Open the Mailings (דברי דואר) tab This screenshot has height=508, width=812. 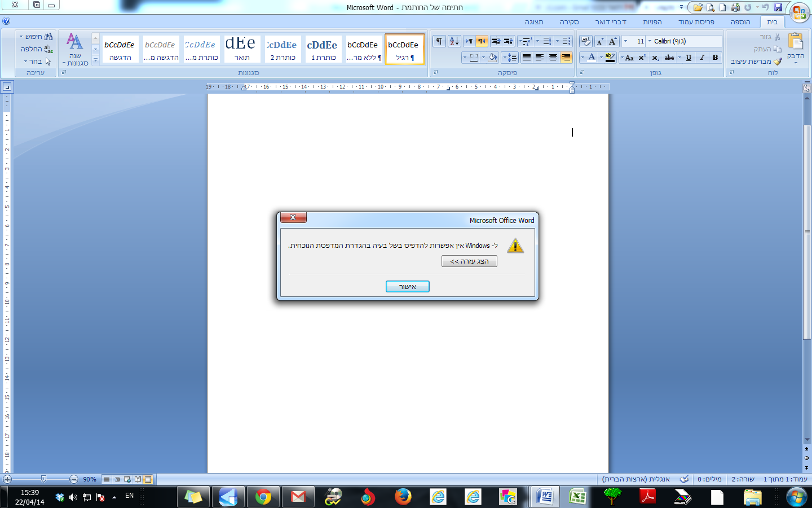(x=611, y=22)
